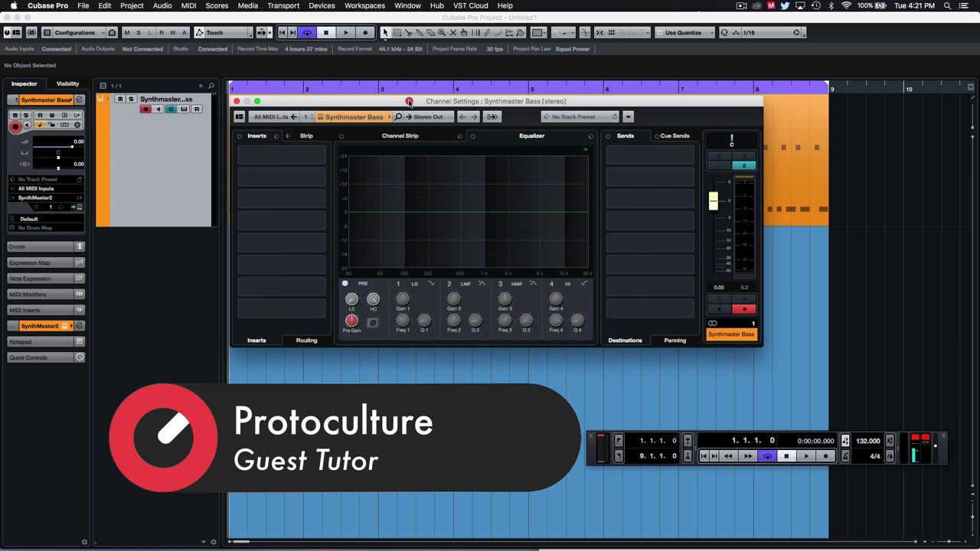Open the Channel Settings configuration icon
Viewport: 980px width, 551px height.
[240, 117]
